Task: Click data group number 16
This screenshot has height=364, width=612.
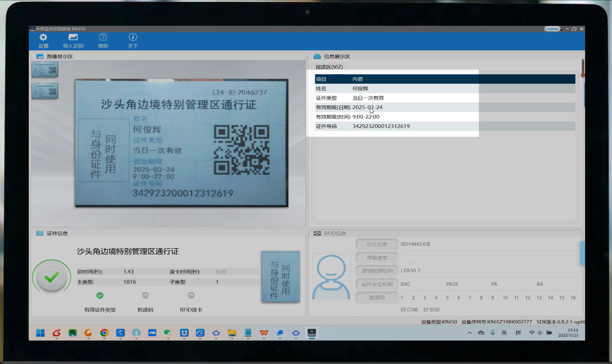Action: pos(573,298)
